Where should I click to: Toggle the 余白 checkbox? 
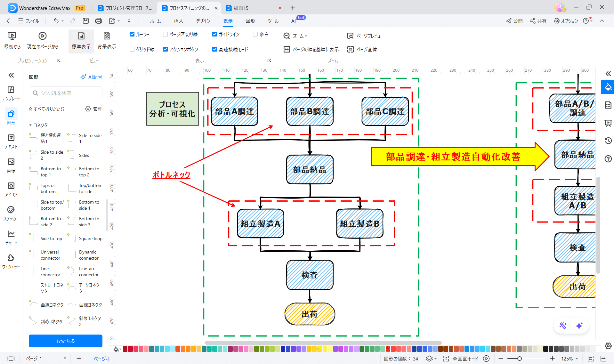(x=255, y=34)
